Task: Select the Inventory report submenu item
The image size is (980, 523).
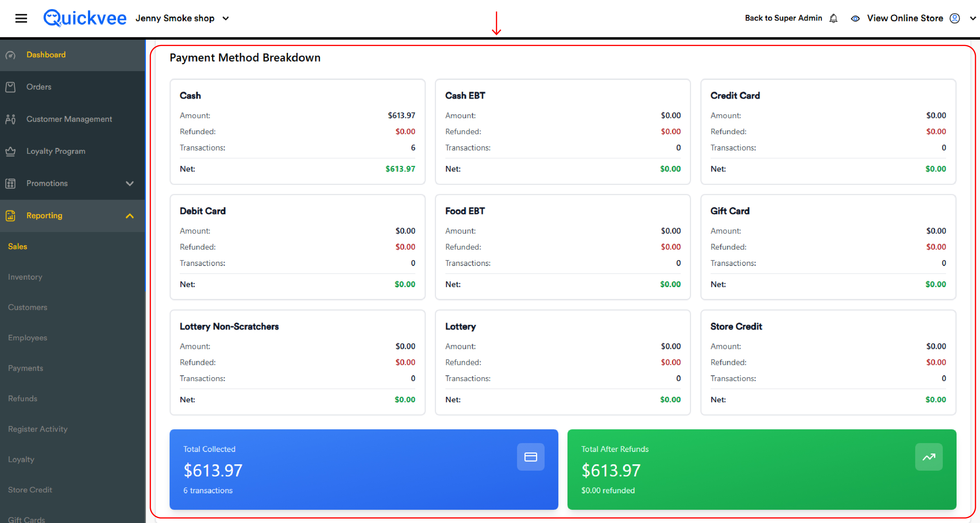Action: [25, 277]
